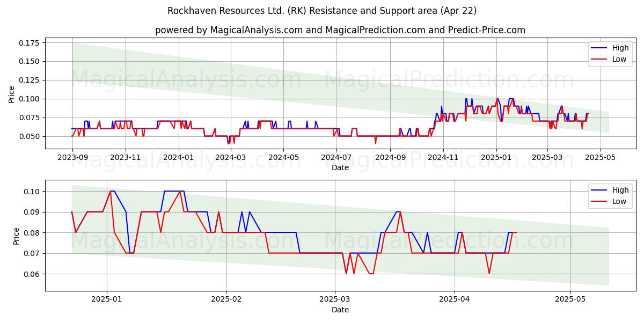Click the 'Price' y-axis label of the upper chart

(12, 93)
